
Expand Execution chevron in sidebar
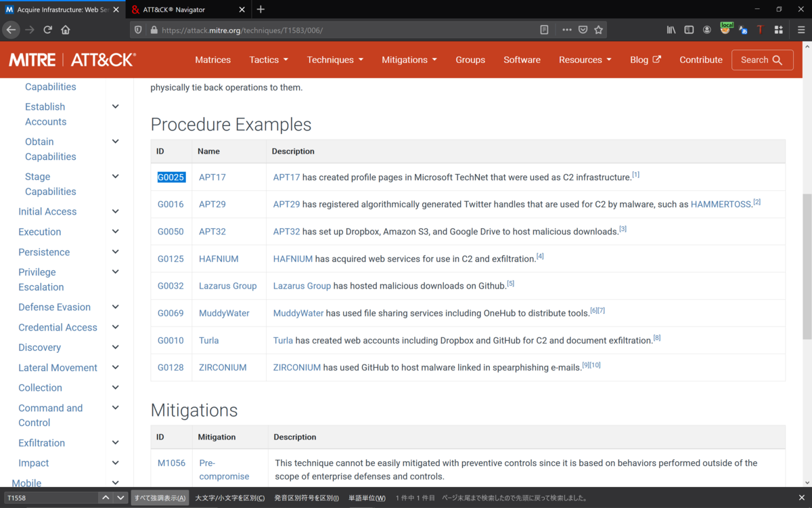click(x=116, y=232)
